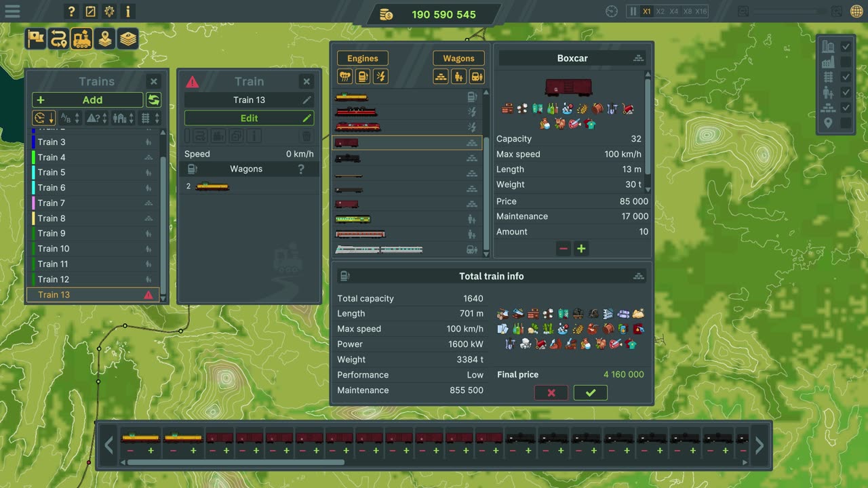The image size is (868, 488).
Task: Toggle passengers visibility checkbox
Action: (846, 92)
